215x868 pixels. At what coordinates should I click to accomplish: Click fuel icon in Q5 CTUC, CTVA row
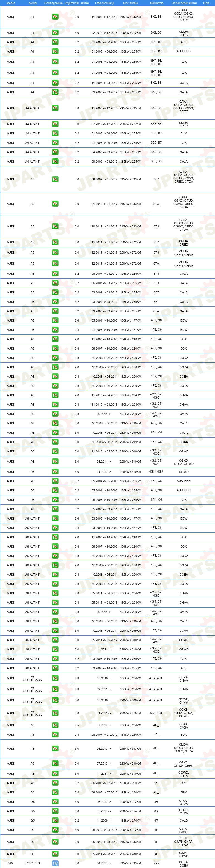tap(55, 802)
